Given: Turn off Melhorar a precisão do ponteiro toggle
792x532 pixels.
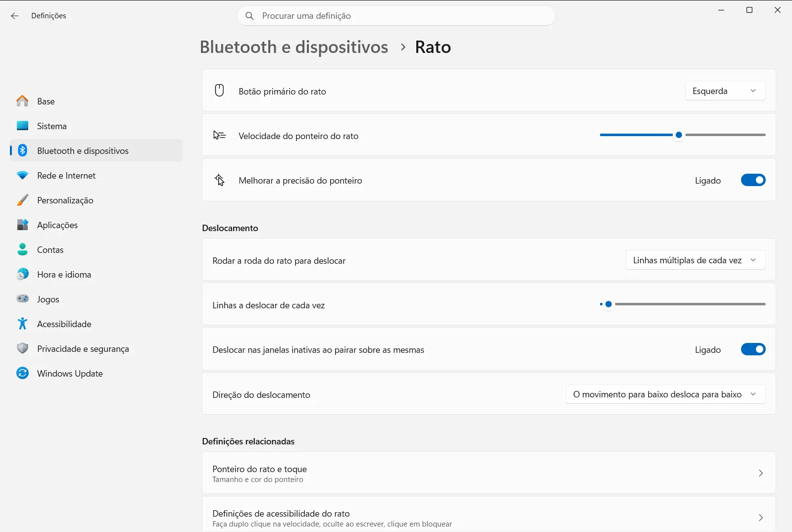Looking at the screenshot, I should tap(753, 180).
